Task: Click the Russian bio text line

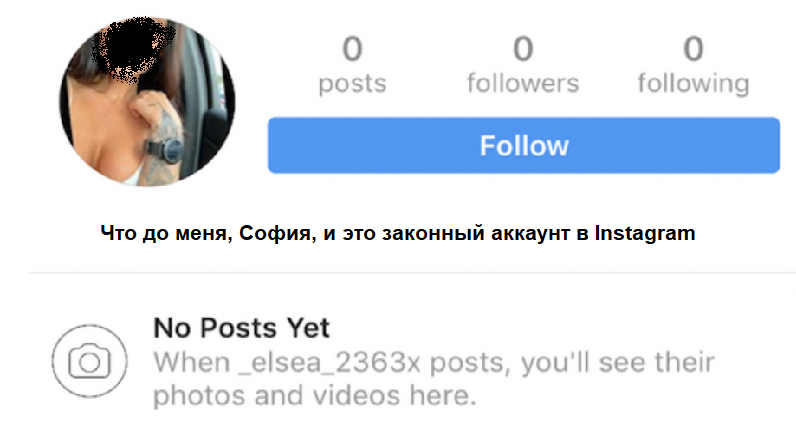Action: point(397,233)
